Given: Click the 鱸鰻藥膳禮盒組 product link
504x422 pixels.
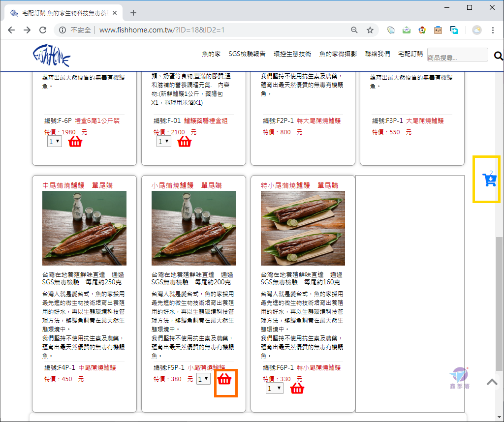Looking at the screenshot, I should coord(206,121).
